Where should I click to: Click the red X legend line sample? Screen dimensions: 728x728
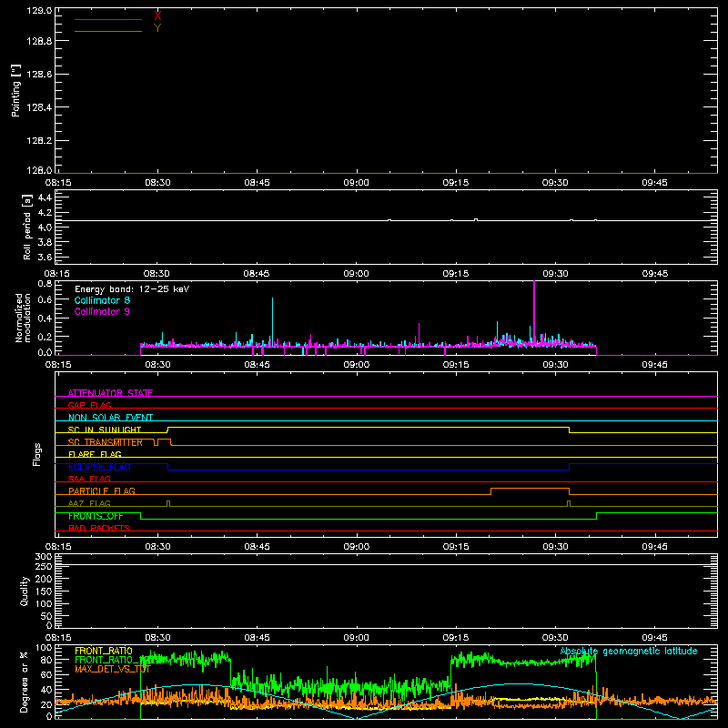click(108, 19)
